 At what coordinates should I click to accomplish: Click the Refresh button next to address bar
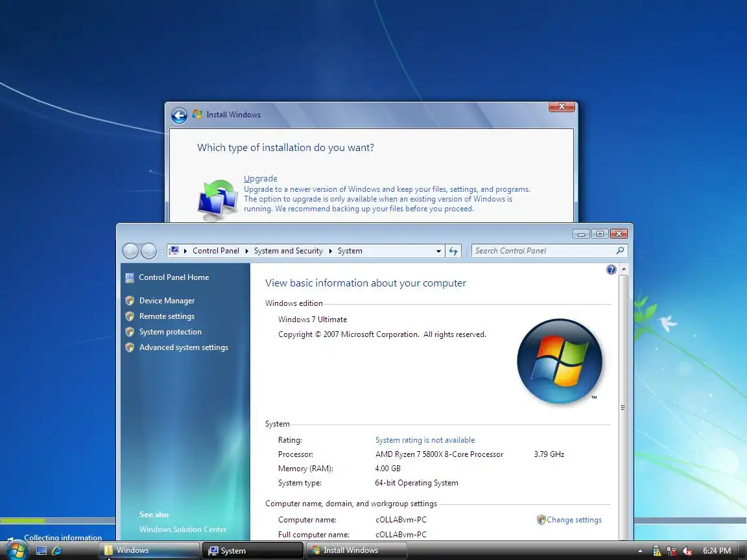click(x=453, y=251)
